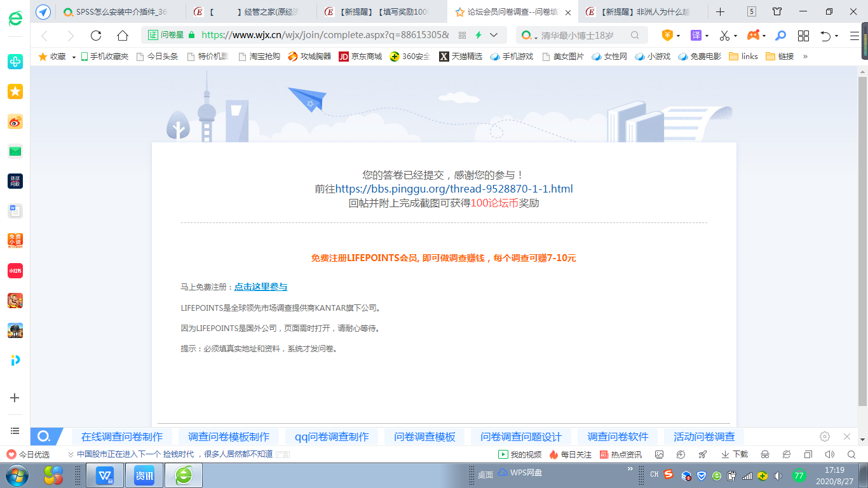868x488 pixels.
Task: Expand dropdown beside the yuan shield icon
Action: [x=678, y=36]
